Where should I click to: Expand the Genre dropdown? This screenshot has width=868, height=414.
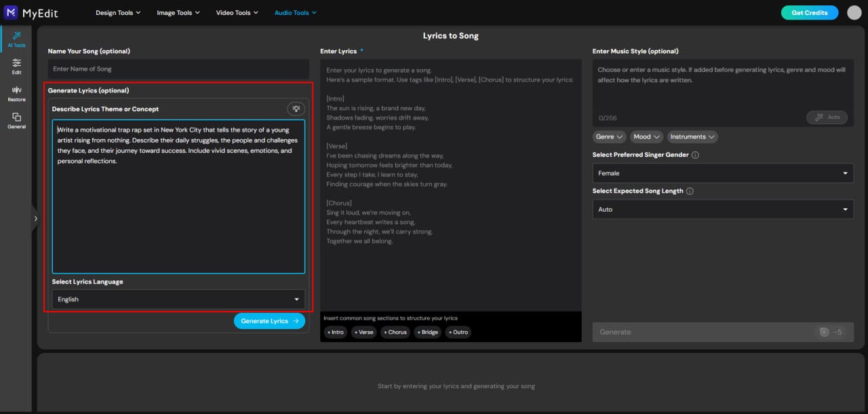click(x=609, y=136)
